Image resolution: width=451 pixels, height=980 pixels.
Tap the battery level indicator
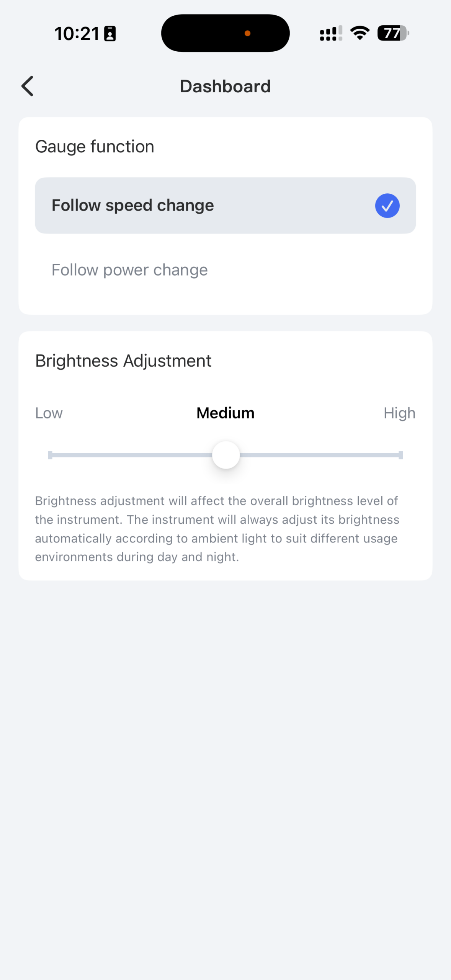pos(393,33)
